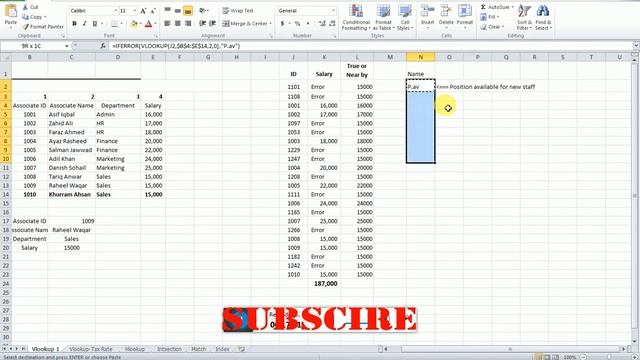640x360 pixels.
Task: Switch to Vlookup 1 sheet tab
Action: click(45, 349)
